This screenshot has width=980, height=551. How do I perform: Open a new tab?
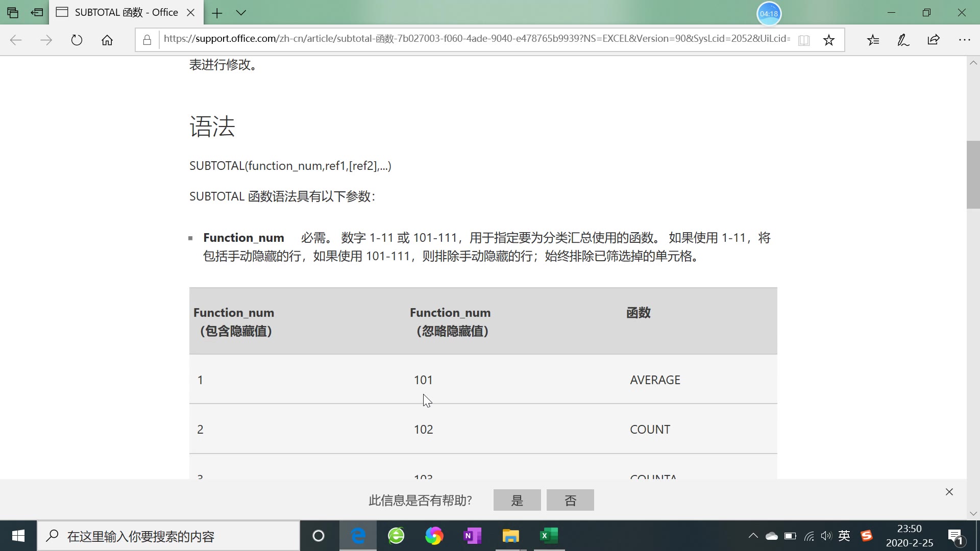point(217,13)
